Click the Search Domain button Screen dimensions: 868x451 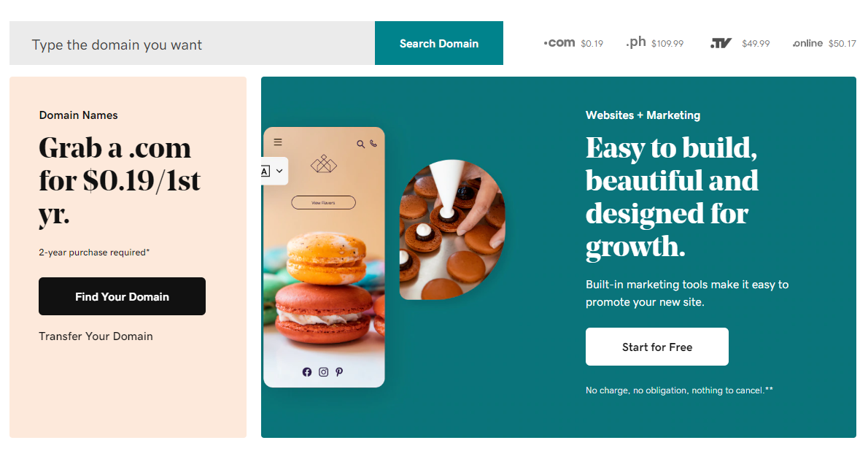click(439, 43)
